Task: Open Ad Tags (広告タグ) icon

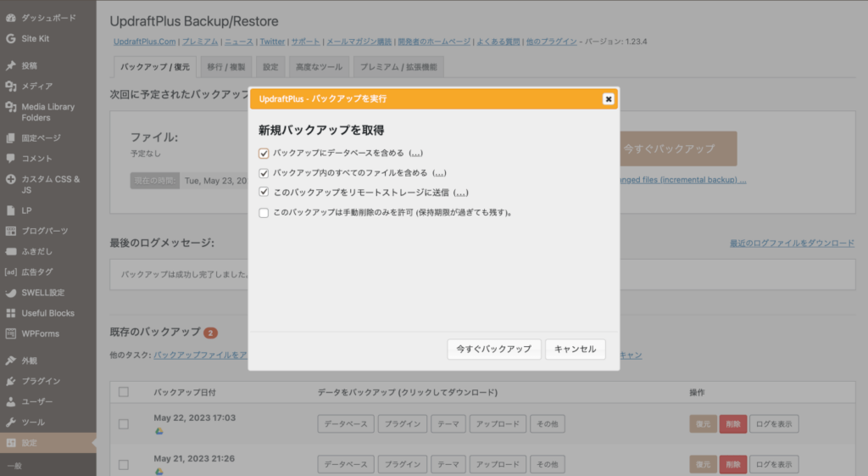Action: 10,272
